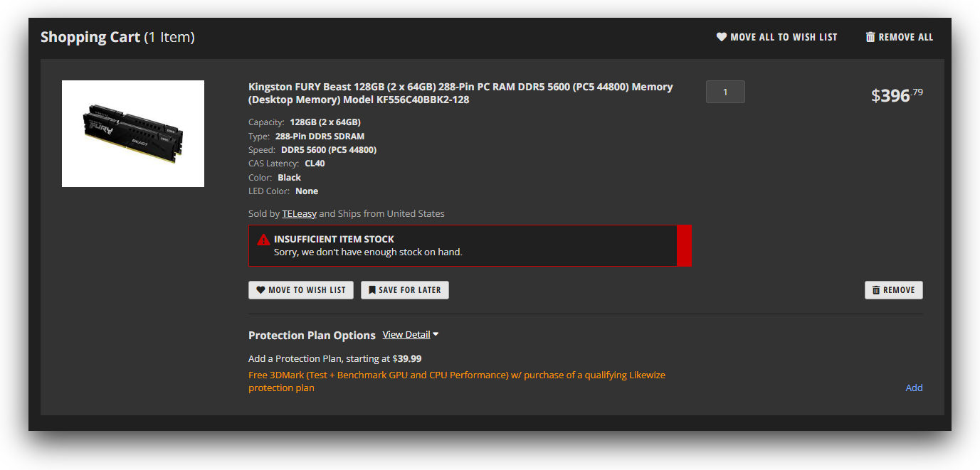
Task: Click the heart icon beside Move All To Wish List
Action: click(722, 37)
